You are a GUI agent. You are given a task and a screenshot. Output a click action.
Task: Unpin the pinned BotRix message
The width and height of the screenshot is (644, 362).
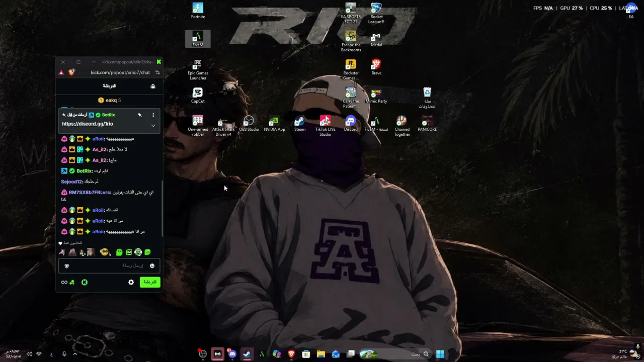[x=140, y=115]
